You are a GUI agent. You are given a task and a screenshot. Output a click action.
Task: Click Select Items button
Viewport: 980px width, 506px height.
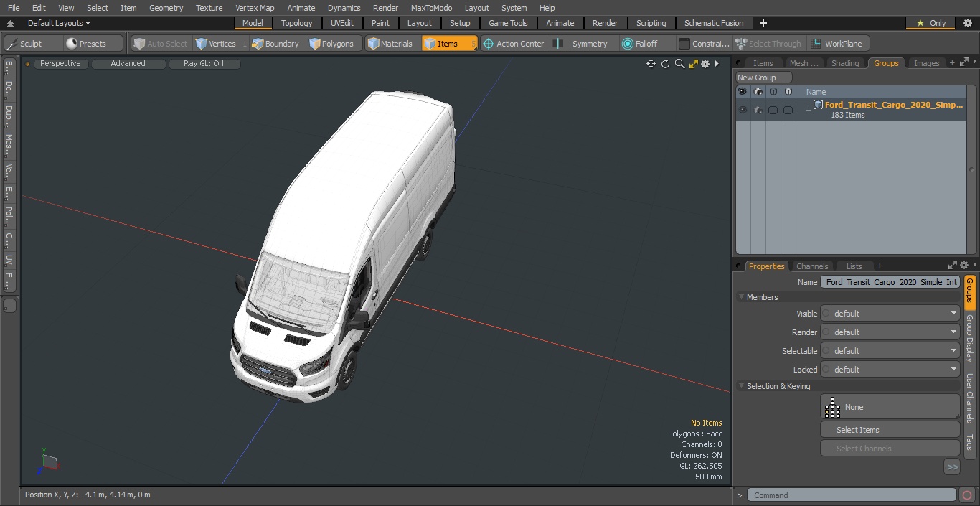890,430
